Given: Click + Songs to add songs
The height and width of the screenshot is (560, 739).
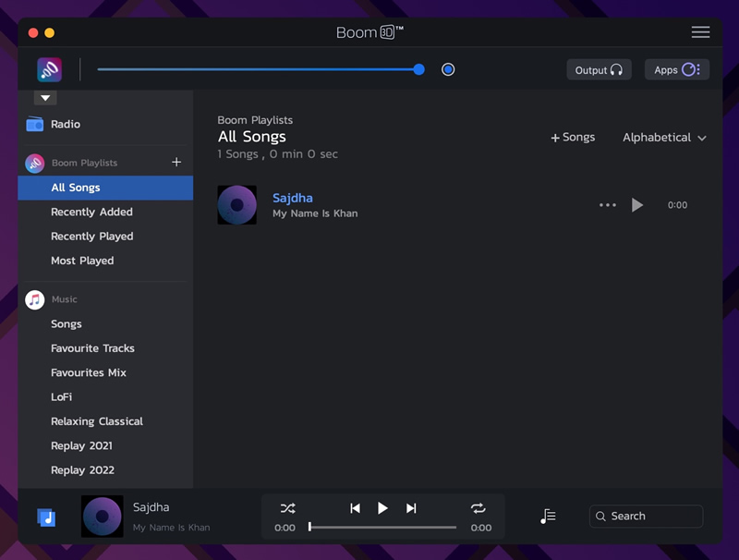Looking at the screenshot, I should [573, 137].
